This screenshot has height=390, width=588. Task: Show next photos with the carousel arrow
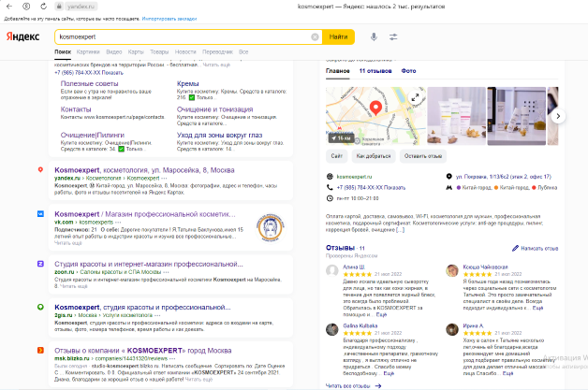tap(558, 116)
